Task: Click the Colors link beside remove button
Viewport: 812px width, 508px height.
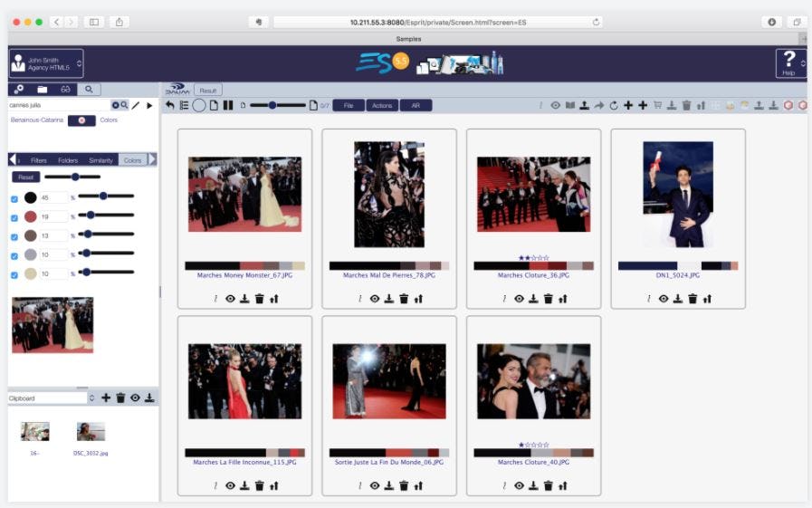Action: 109,120
